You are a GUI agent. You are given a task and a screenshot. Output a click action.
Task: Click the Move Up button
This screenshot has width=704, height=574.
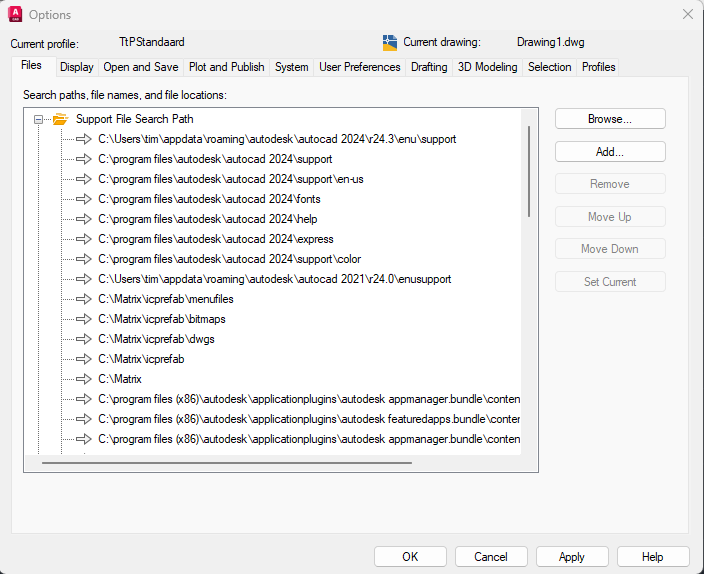tap(610, 217)
